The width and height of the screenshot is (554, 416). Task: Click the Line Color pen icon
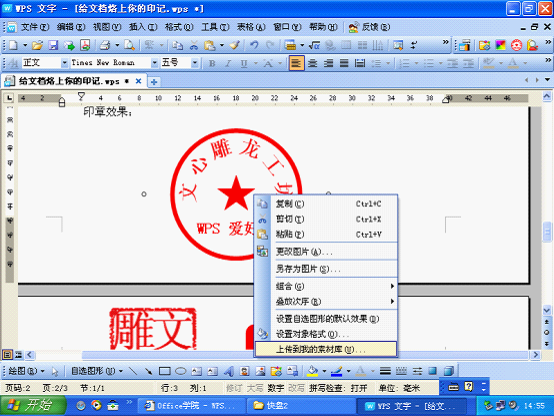click(x=337, y=371)
